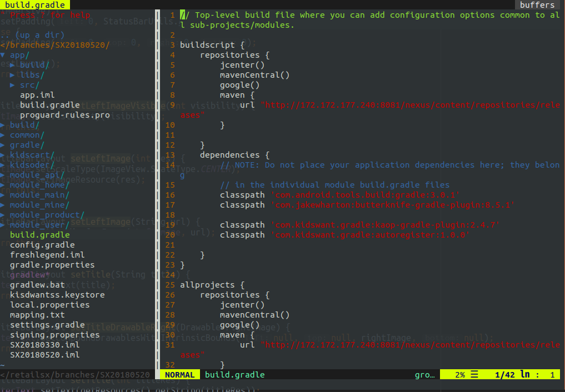Expand the module_mine/ folder arrow
Viewport: 565px width, 392px height.
point(3,205)
